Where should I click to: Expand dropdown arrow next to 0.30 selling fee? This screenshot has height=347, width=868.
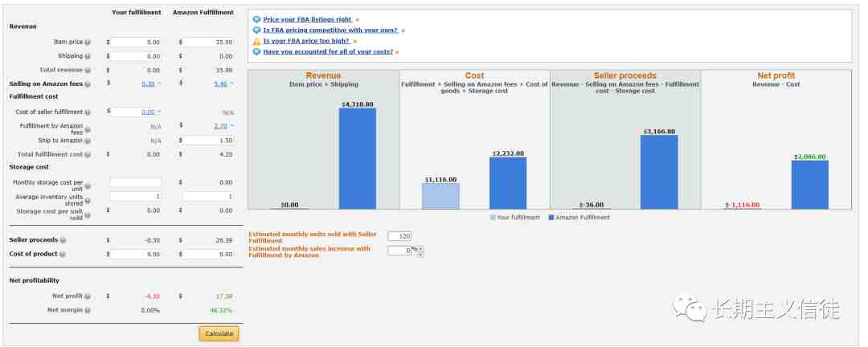[x=159, y=84]
